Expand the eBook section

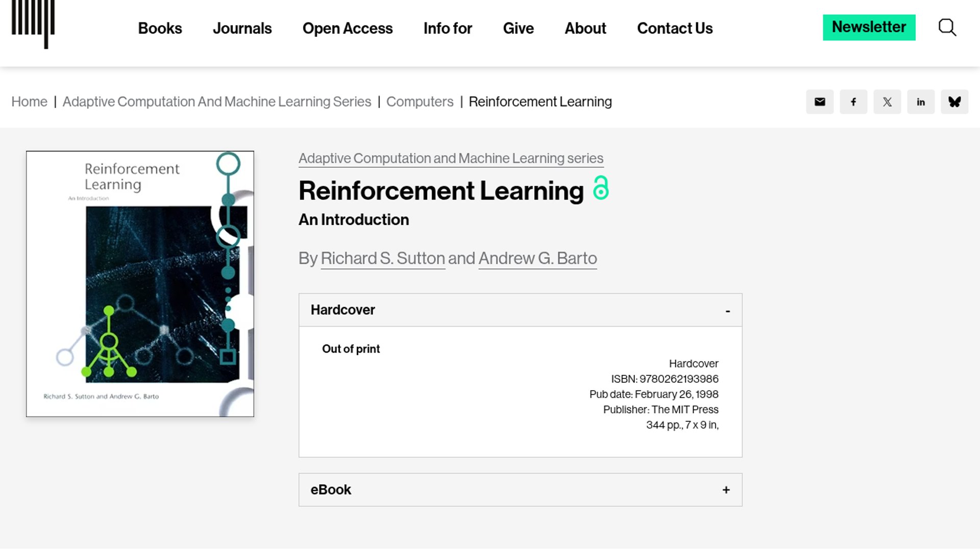[x=726, y=490]
